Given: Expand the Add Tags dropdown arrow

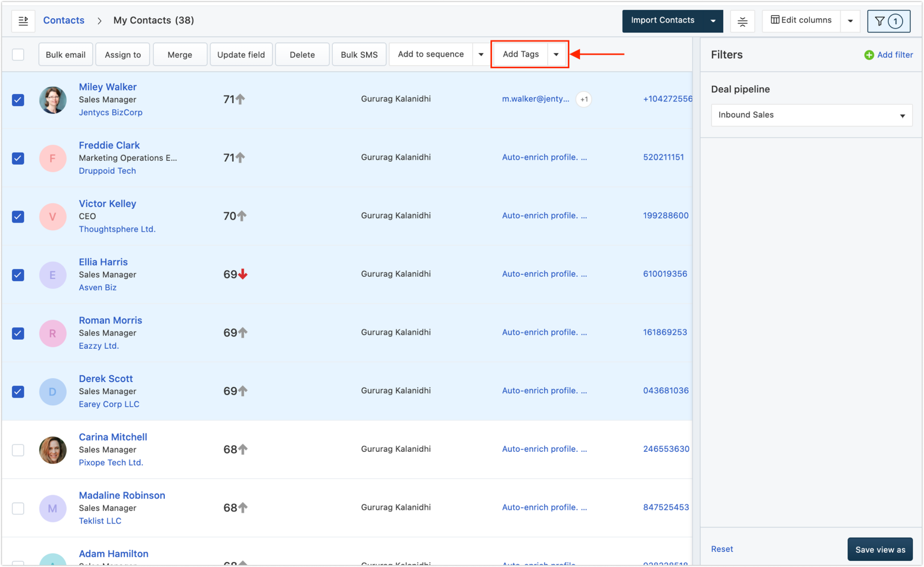Looking at the screenshot, I should point(556,54).
